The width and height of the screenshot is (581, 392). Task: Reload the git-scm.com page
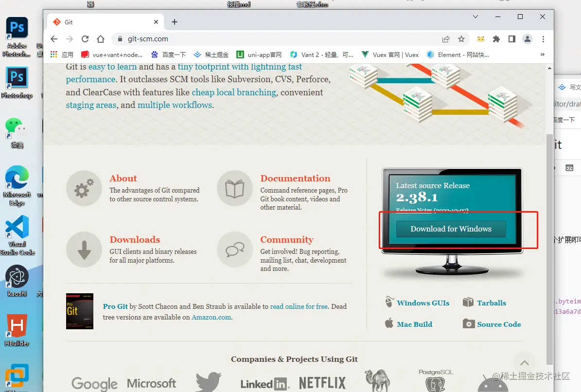85,39
